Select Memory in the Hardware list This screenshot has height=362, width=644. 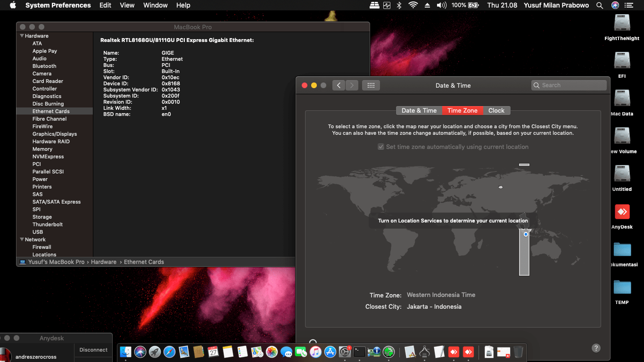(42, 149)
